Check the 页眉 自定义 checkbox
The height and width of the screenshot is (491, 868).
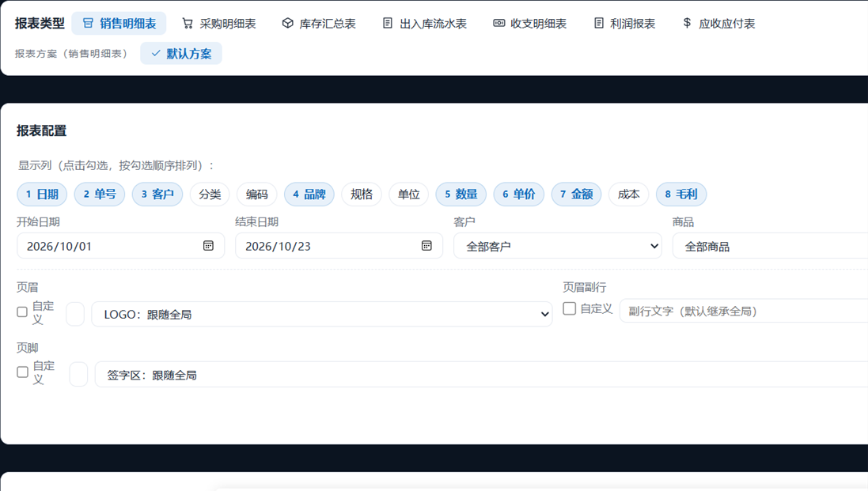(x=22, y=312)
